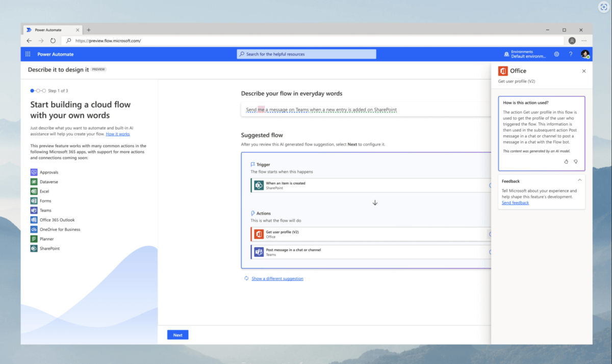Open the browser profile icon

(x=572, y=41)
